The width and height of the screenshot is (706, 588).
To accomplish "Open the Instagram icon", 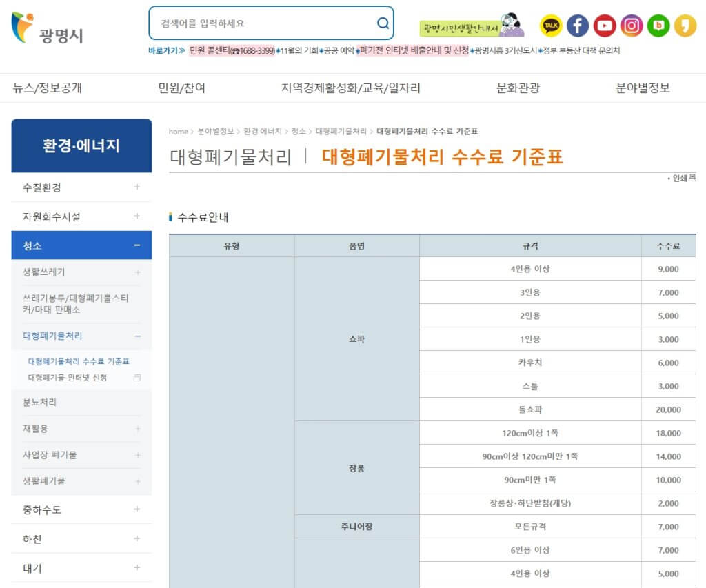I will point(632,26).
